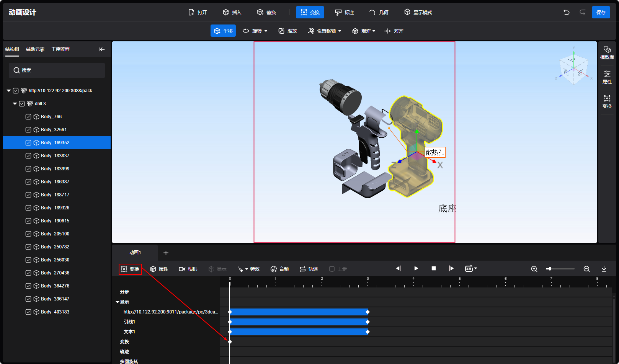Collapse the 显示 track group in timeline
Viewport: 619px width, 364px height.
118,302
